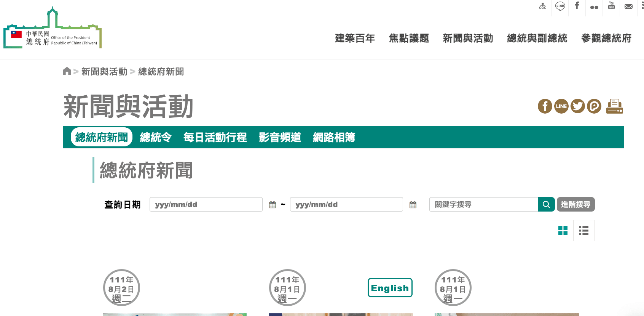The image size is (644, 316).
Task: Click the LINE icon in top header
Action: pyautogui.click(x=560, y=6)
